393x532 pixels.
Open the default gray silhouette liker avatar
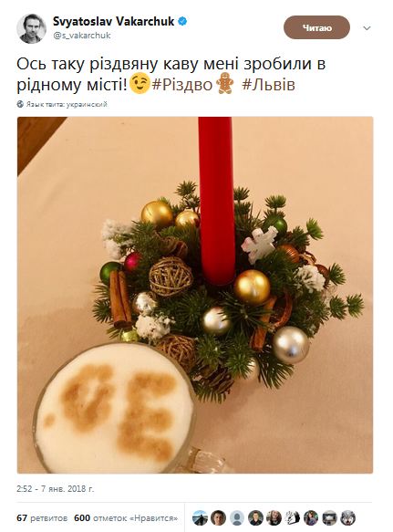[x=237, y=518]
